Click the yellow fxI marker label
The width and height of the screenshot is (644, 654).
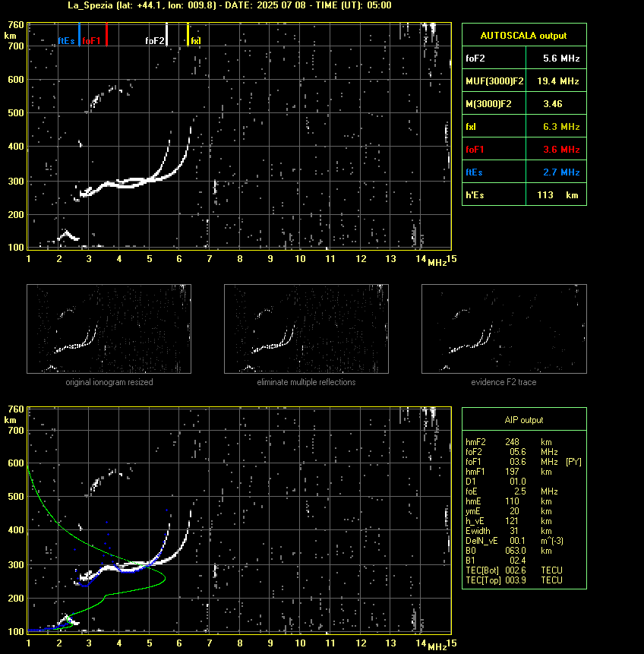point(196,41)
